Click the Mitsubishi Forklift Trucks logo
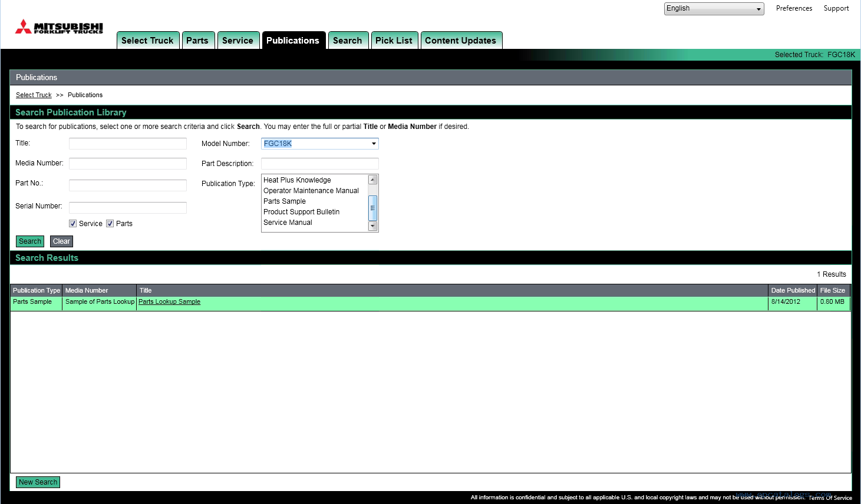861x504 pixels. 59,26
